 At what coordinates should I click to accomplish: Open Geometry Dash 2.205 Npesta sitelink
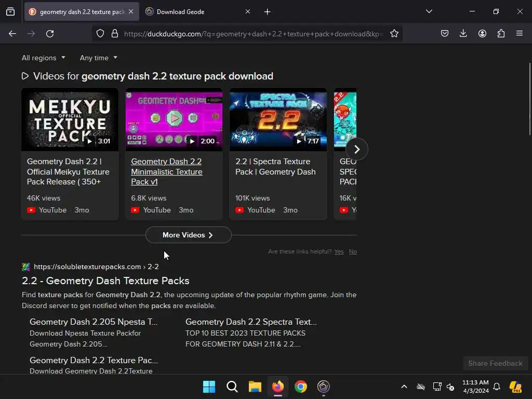coord(94,322)
